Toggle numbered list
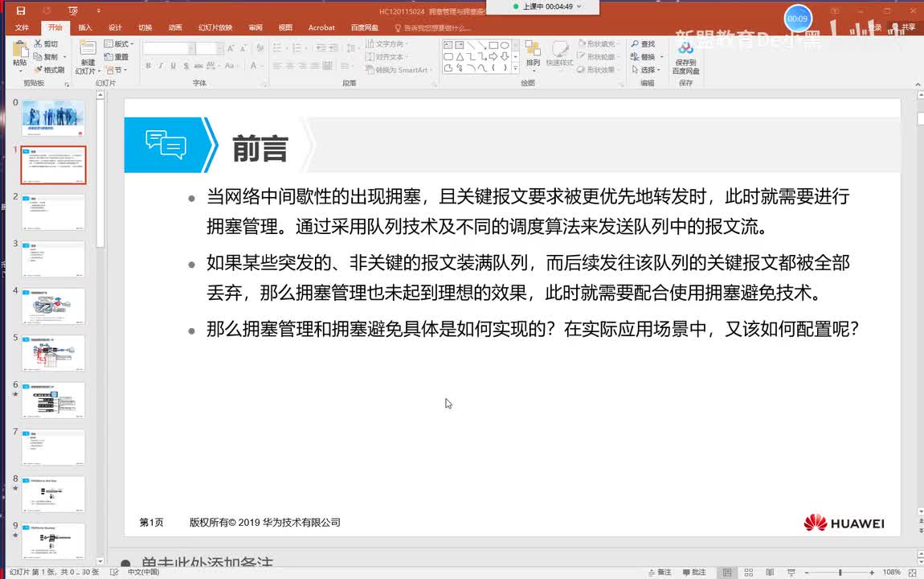This screenshot has width=924, height=579. 296,47
